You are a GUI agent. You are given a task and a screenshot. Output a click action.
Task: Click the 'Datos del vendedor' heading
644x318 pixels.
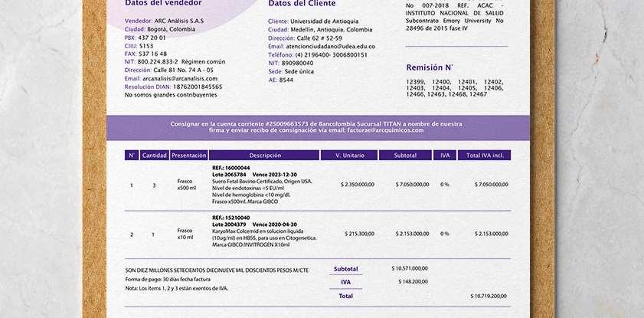coord(163,3)
